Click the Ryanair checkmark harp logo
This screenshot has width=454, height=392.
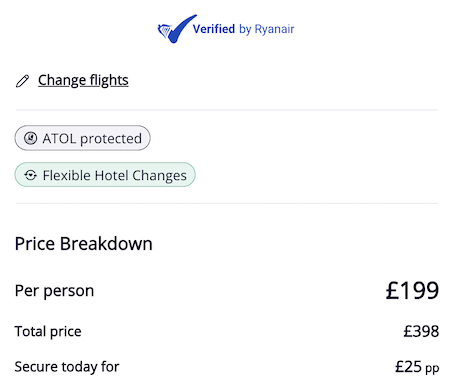click(x=177, y=29)
